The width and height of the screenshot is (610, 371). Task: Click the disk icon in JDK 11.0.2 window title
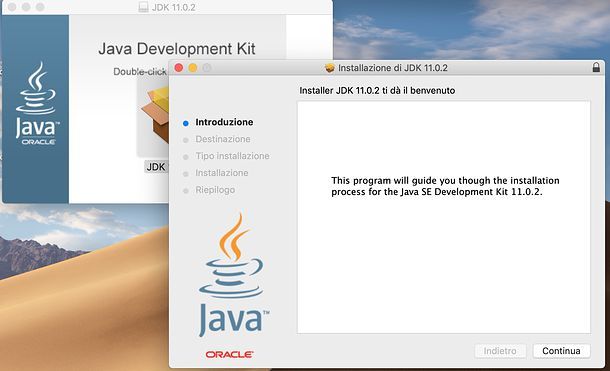coord(144,7)
